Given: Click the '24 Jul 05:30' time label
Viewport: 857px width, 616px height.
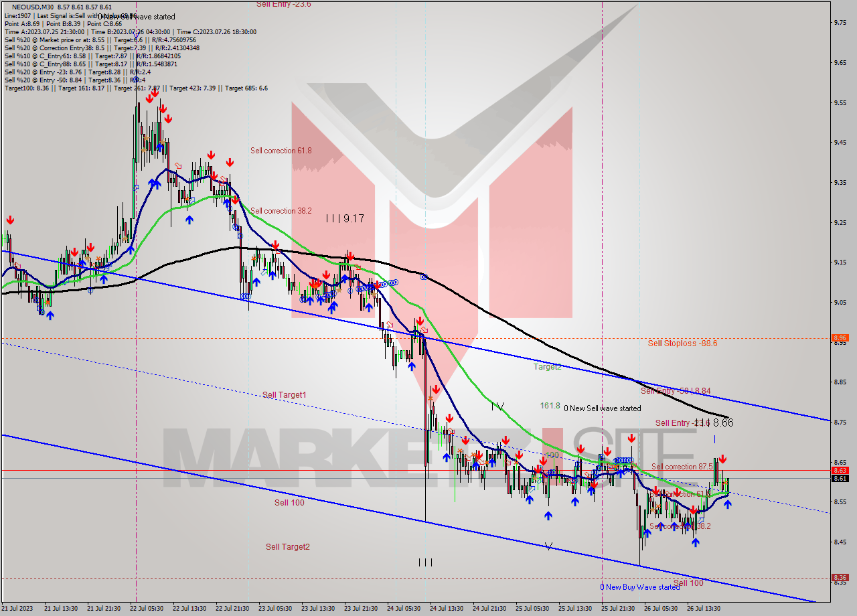Looking at the screenshot, I should 404,609.
